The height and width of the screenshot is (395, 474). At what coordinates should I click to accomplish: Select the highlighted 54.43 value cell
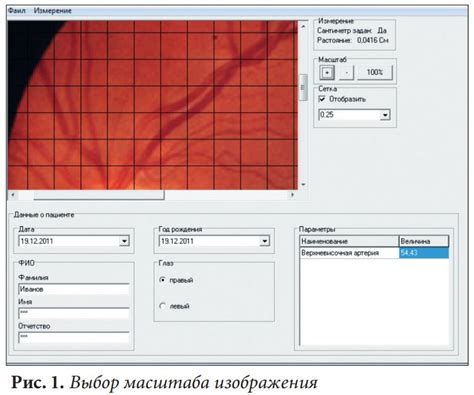click(424, 253)
